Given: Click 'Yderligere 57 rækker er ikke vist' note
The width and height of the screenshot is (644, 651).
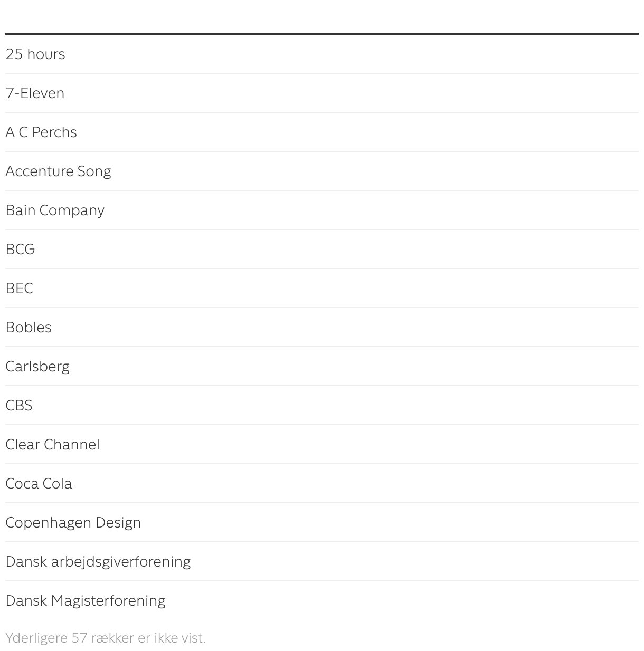Looking at the screenshot, I should (106, 638).
